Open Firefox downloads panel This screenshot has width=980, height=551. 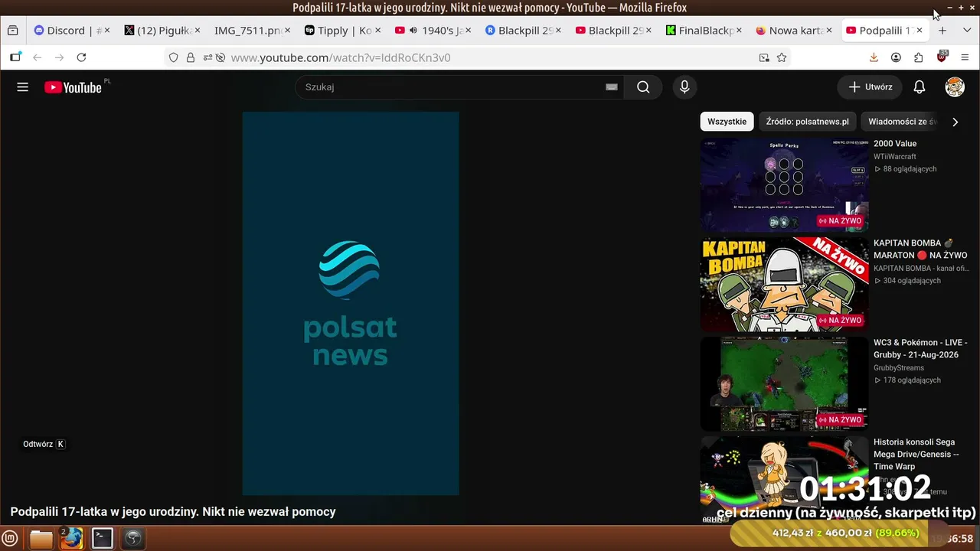pyautogui.click(x=874, y=57)
